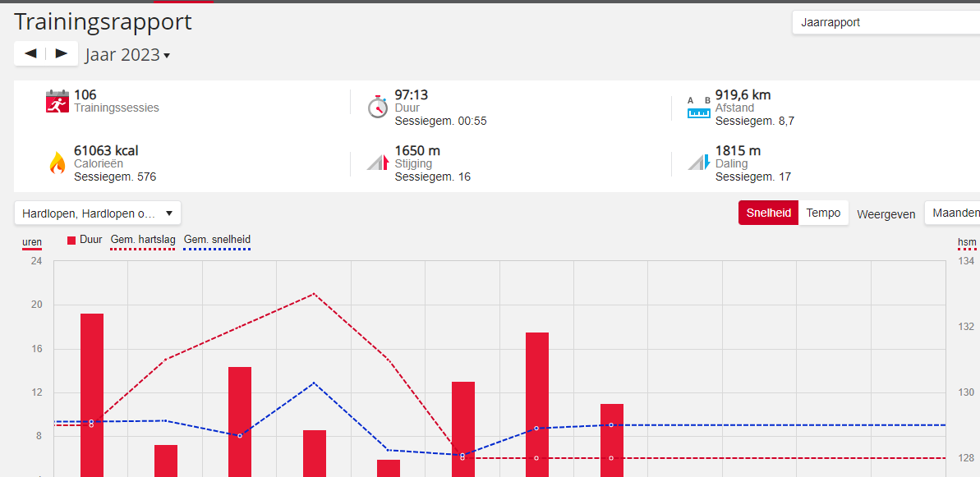The image size is (980, 477).
Task: Open the Jaarrapport report type dropdown
Action: click(886, 23)
